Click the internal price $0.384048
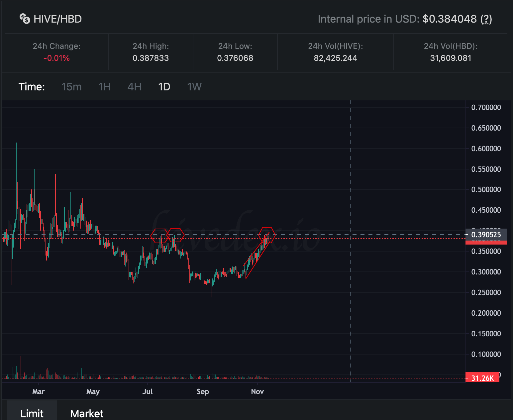 pyautogui.click(x=450, y=19)
